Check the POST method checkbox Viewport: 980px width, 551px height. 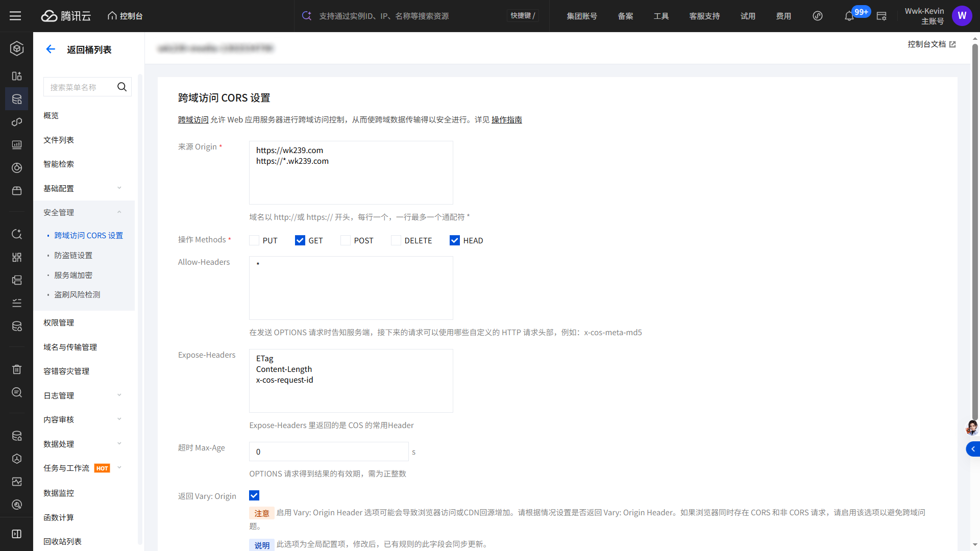346,240
